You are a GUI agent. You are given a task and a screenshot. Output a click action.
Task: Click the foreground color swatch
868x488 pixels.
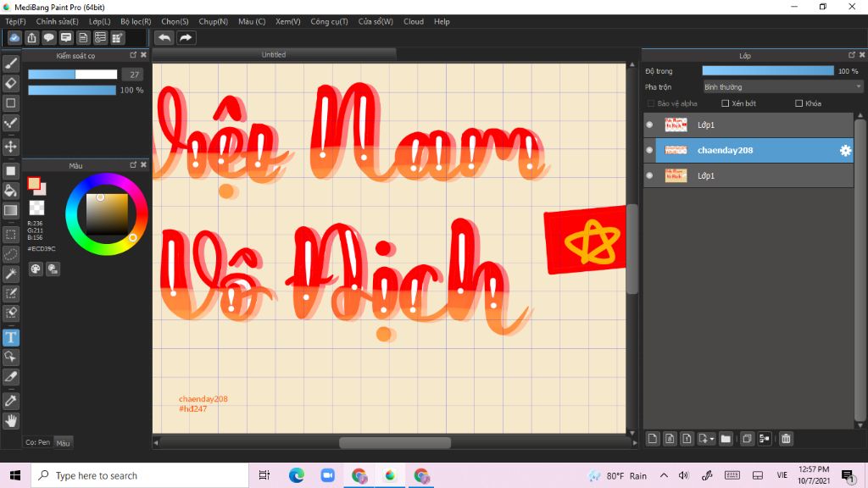point(34,184)
